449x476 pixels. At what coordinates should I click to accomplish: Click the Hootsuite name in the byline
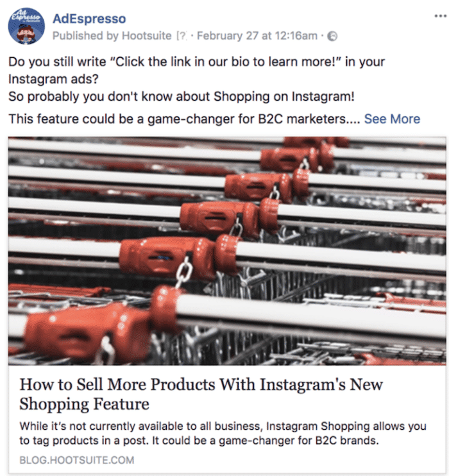coord(147,36)
